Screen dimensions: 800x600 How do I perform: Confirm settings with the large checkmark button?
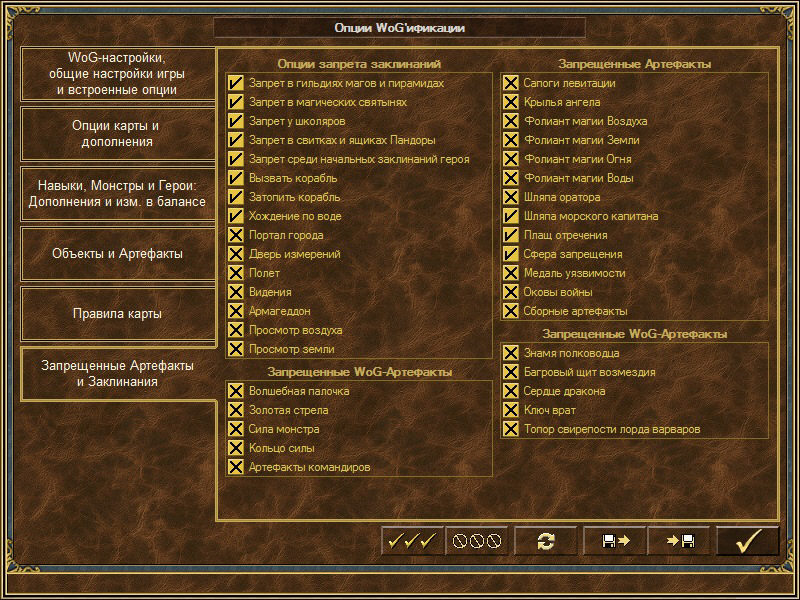tap(747, 541)
